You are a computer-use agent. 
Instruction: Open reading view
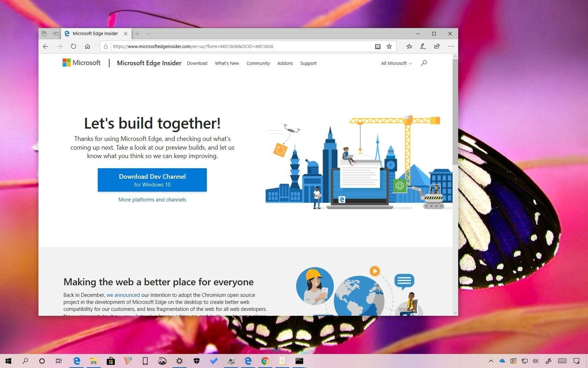tap(378, 46)
